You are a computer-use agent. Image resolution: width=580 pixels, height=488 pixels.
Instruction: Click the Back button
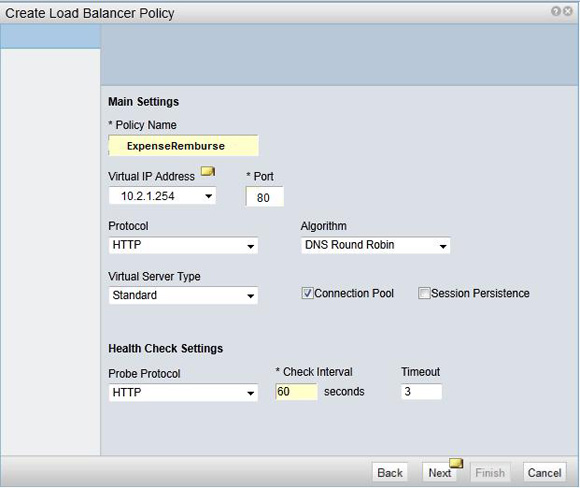[390, 472]
